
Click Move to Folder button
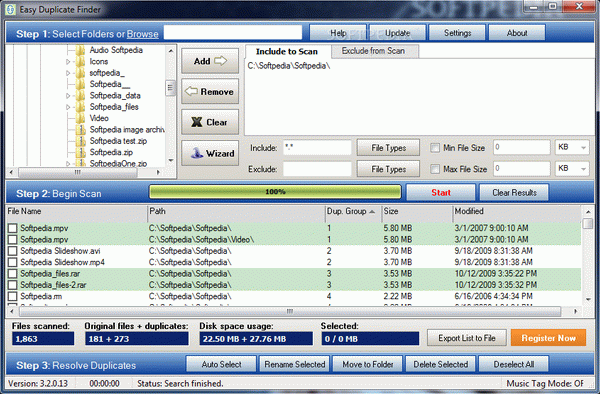[367, 364]
